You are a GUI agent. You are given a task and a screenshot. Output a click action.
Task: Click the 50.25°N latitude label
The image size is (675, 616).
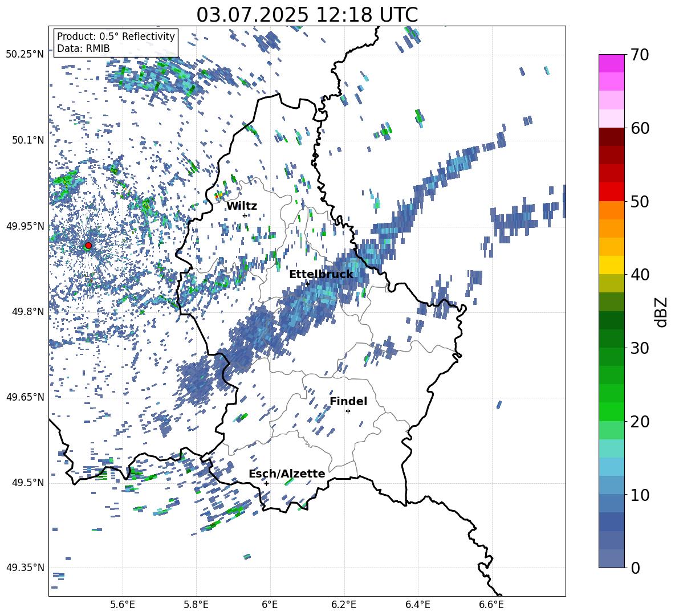coord(25,55)
